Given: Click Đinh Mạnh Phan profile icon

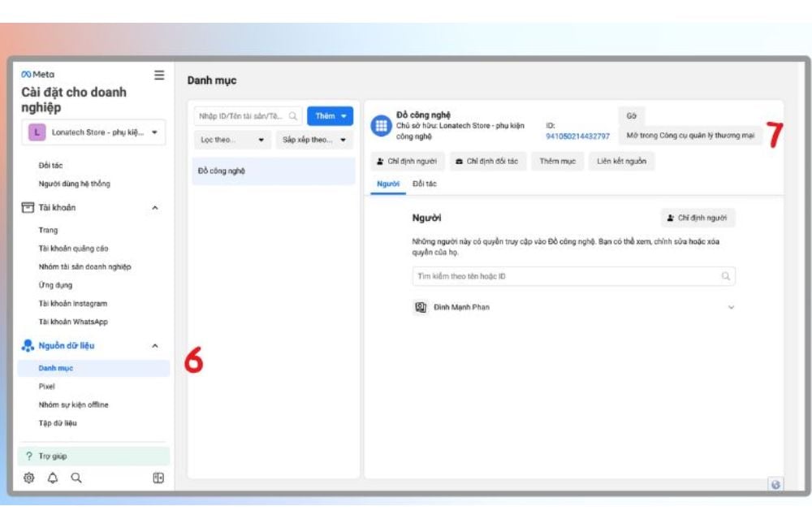Looking at the screenshot, I should coord(421,307).
